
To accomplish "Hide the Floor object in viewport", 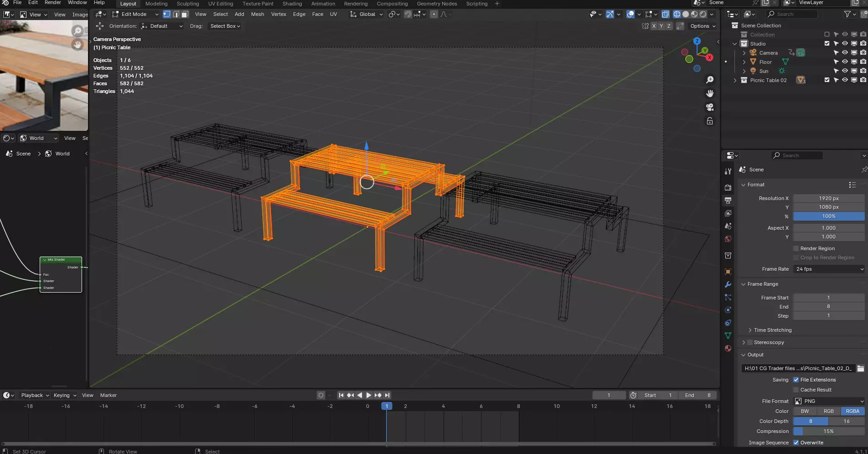I will pos(845,62).
